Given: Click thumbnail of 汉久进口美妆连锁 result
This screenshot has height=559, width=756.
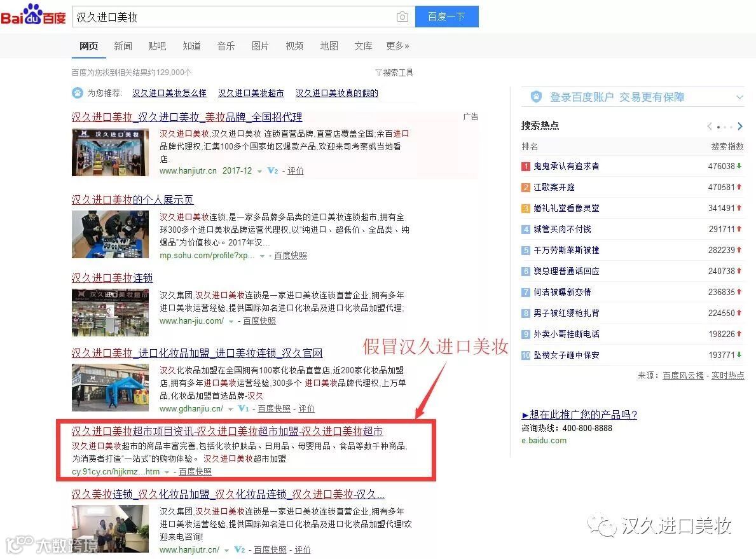Looking at the screenshot, I should (x=111, y=312).
